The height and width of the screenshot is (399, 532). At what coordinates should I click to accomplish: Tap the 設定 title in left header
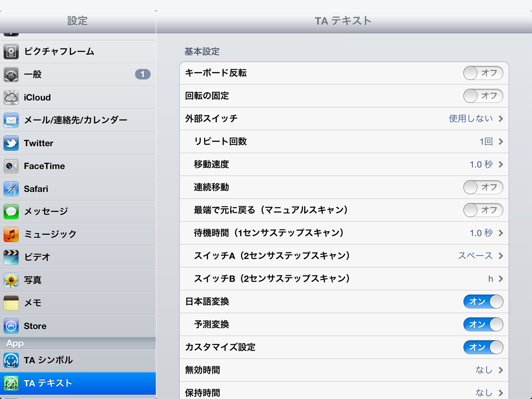click(x=77, y=21)
